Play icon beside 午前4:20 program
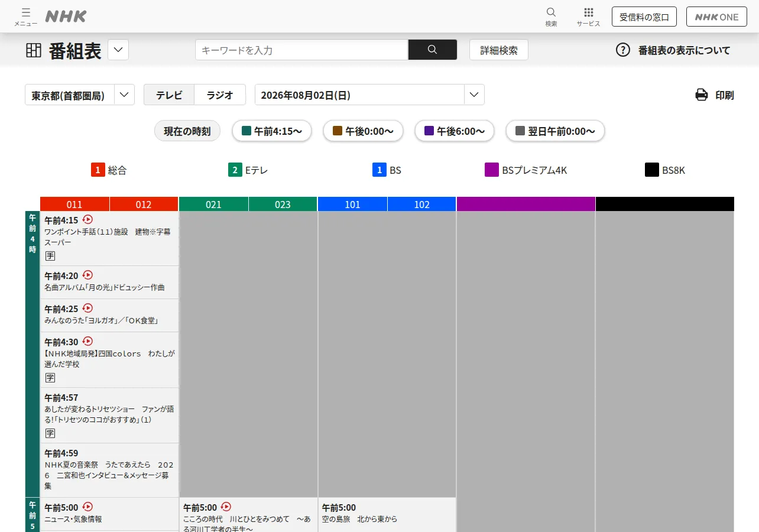 pyautogui.click(x=87, y=275)
